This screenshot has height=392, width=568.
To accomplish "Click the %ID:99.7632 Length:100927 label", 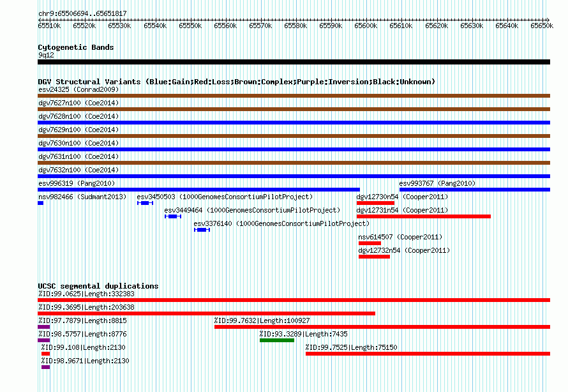I will click(262, 320).
